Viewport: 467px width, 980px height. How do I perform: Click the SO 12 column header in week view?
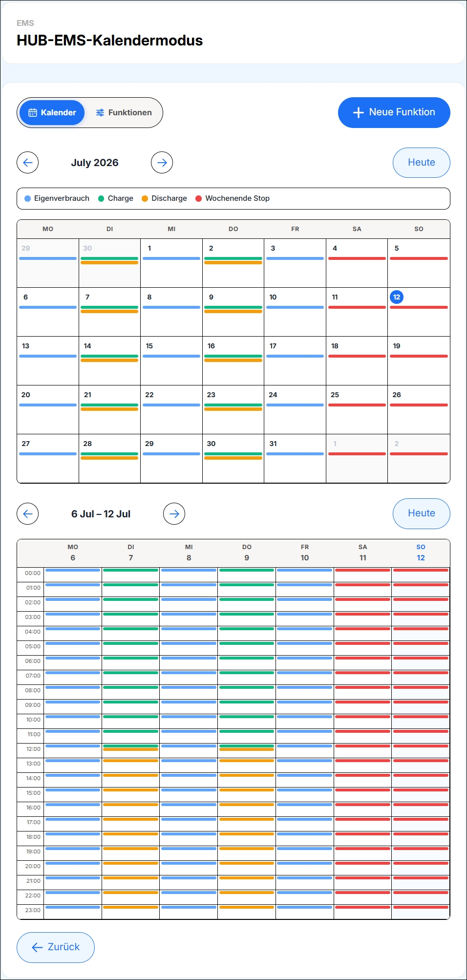[421, 553]
